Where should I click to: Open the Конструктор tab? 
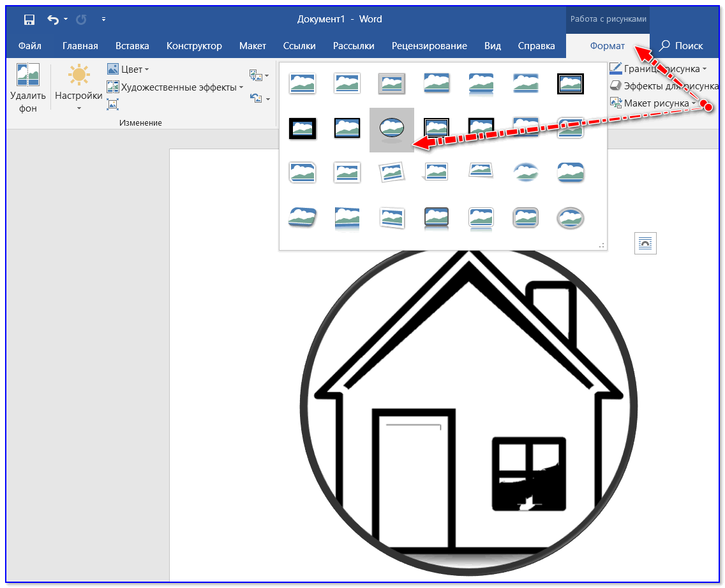point(194,46)
